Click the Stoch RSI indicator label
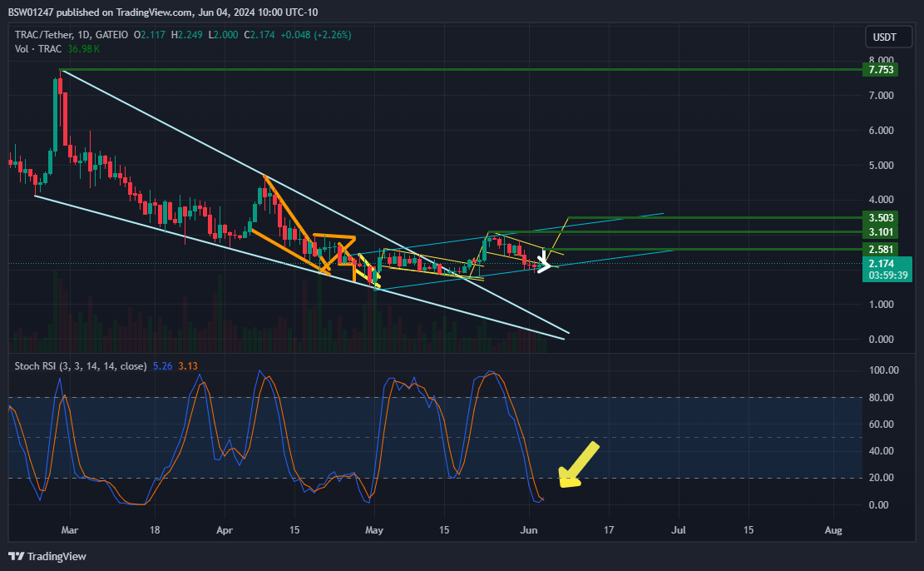The image size is (924, 571). pos(81,366)
